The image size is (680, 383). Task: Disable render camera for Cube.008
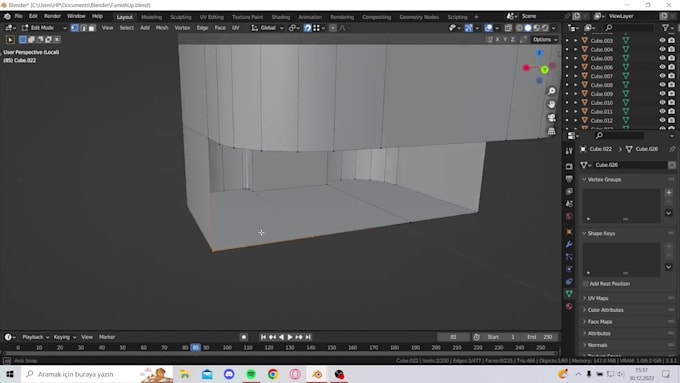click(671, 85)
